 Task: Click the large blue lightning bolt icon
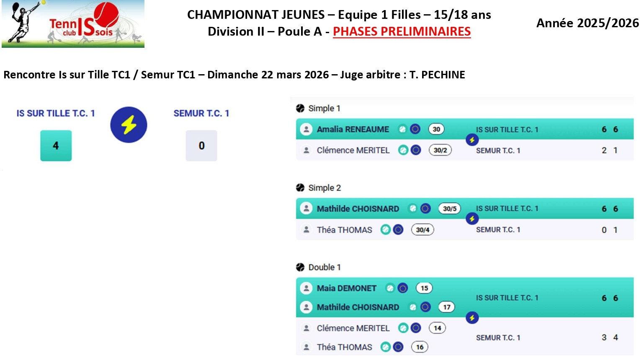pos(129,125)
